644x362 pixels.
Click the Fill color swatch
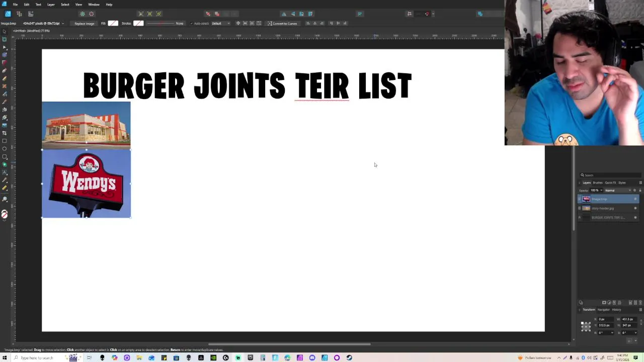point(113,23)
